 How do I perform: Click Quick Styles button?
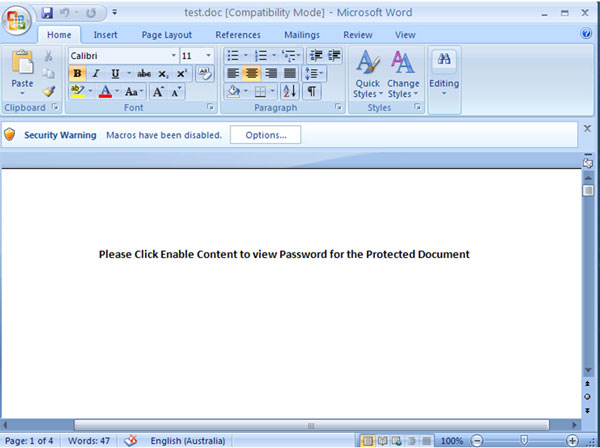pos(367,73)
